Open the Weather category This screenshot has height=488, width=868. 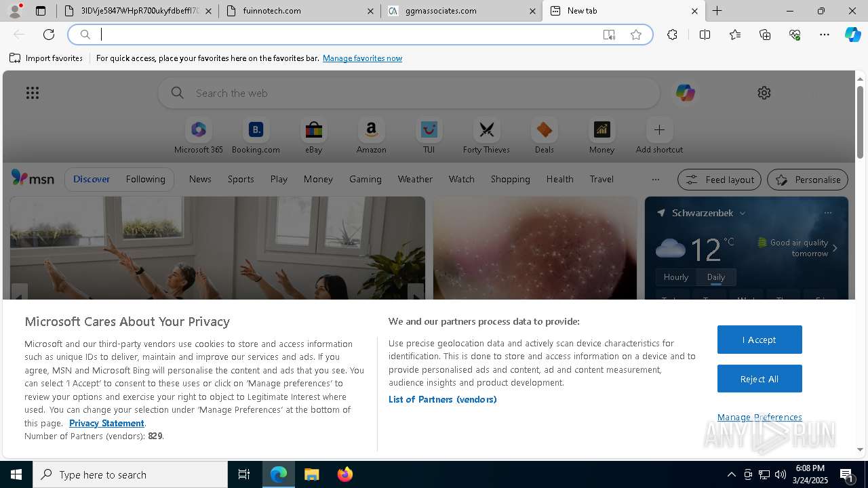tap(415, 179)
